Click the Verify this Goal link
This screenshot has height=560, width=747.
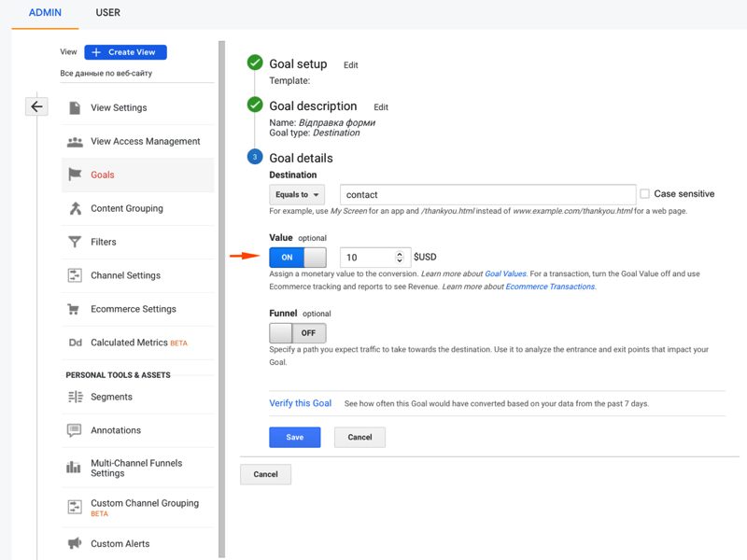[300, 403]
